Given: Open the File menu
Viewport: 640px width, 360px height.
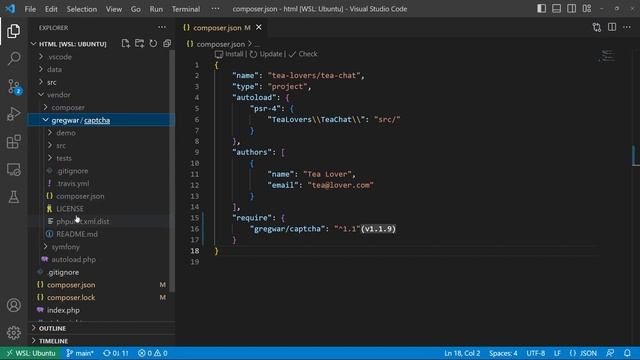Looking at the screenshot, I should pos(30,9).
